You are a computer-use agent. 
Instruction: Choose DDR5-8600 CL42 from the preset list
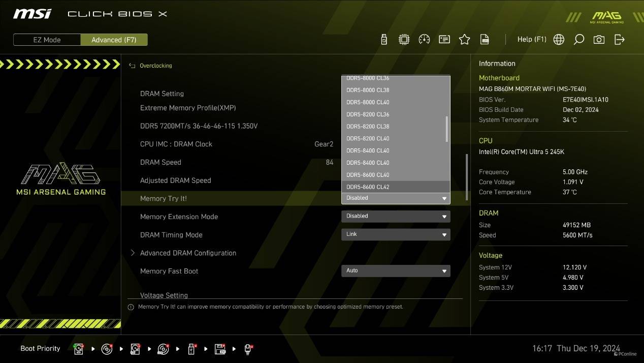pyautogui.click(x=368, y=187)
